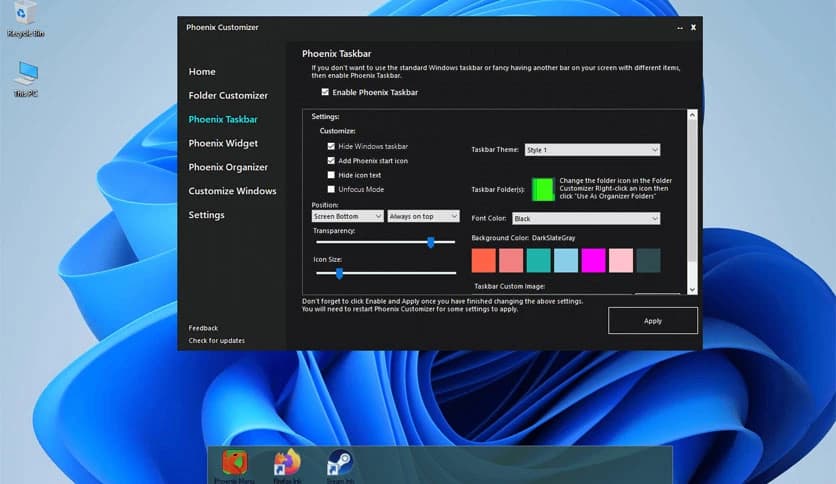Open the Feedback link
The image size is (836, 484).
click(203, 328)
